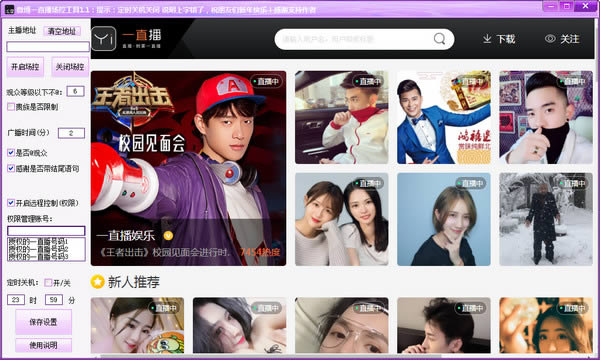Focus the 主播地址 input field
The height and width of the screenshot is (360, 600).
[48, 47]
